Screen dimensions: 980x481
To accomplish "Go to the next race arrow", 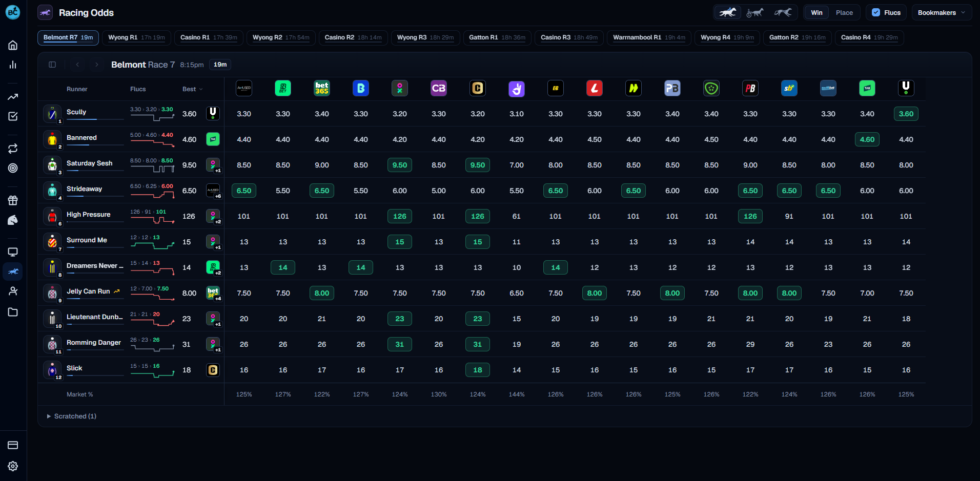I will [96, 65].
